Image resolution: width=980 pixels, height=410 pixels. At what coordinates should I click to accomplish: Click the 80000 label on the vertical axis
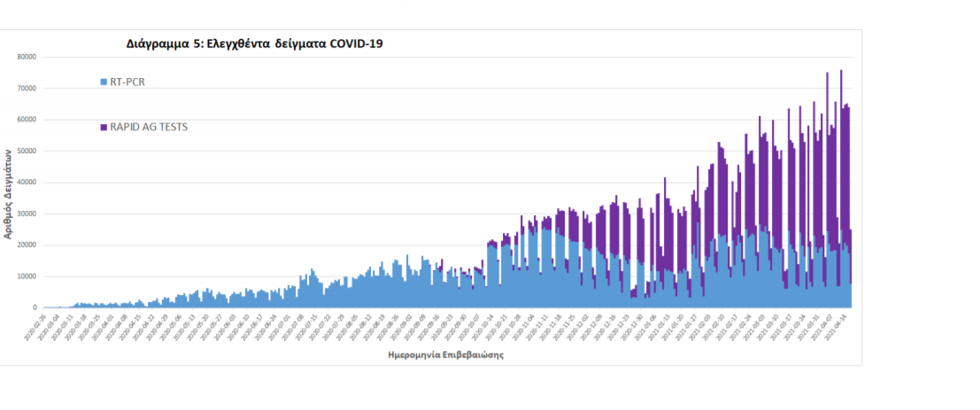(27, 57)
